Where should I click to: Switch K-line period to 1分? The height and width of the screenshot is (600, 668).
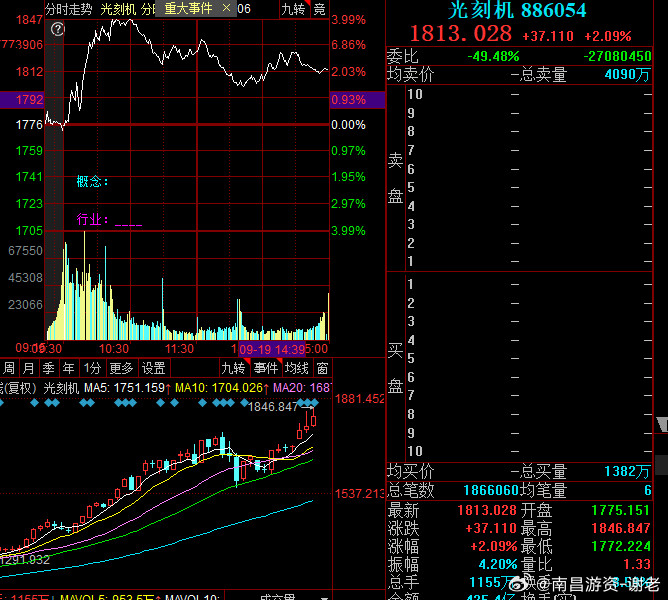click(92, 368)
